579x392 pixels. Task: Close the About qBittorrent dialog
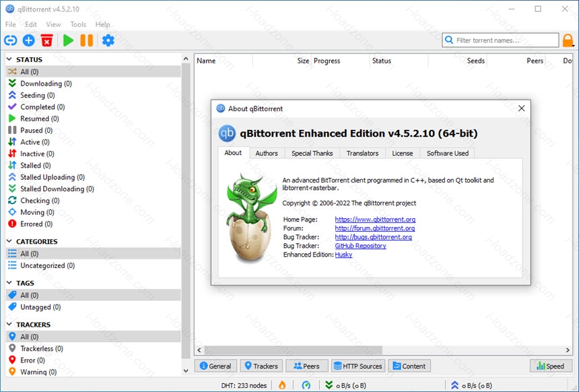click(521, 108)
